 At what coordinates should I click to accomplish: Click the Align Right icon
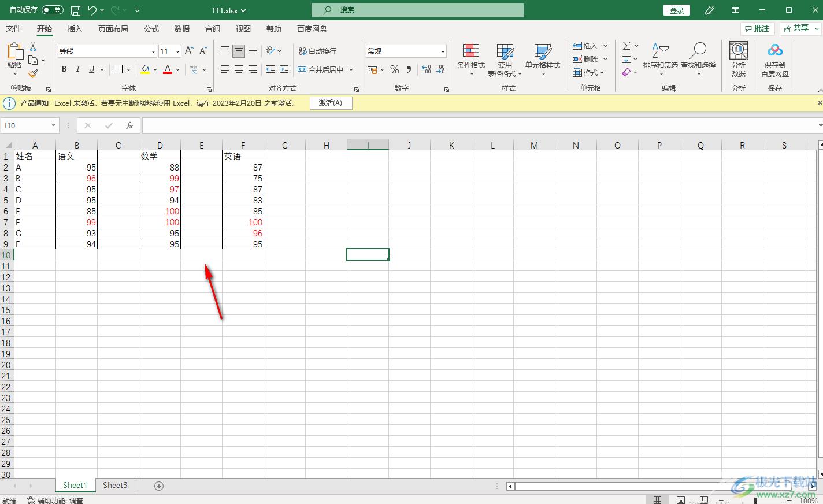[253, 69]
